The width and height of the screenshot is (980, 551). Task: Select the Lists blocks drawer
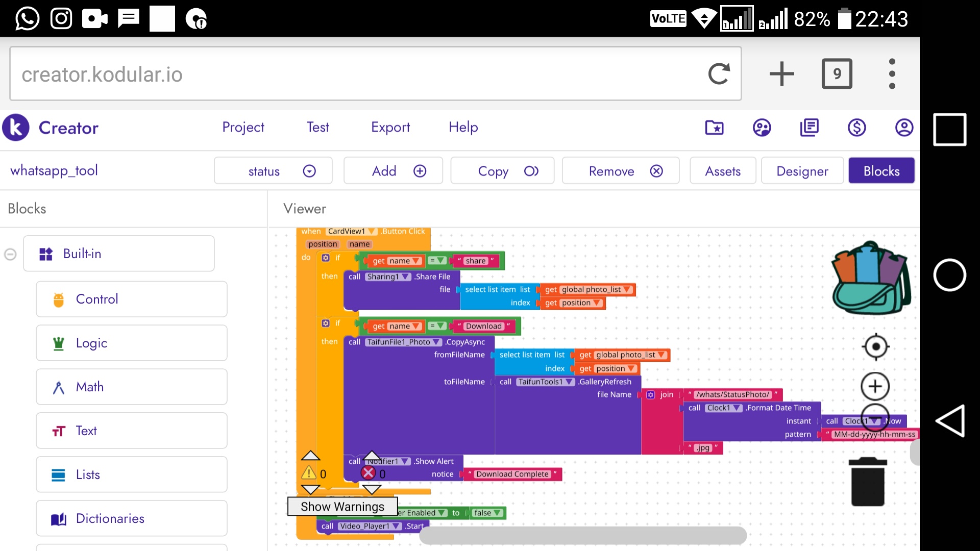(132, 474)
